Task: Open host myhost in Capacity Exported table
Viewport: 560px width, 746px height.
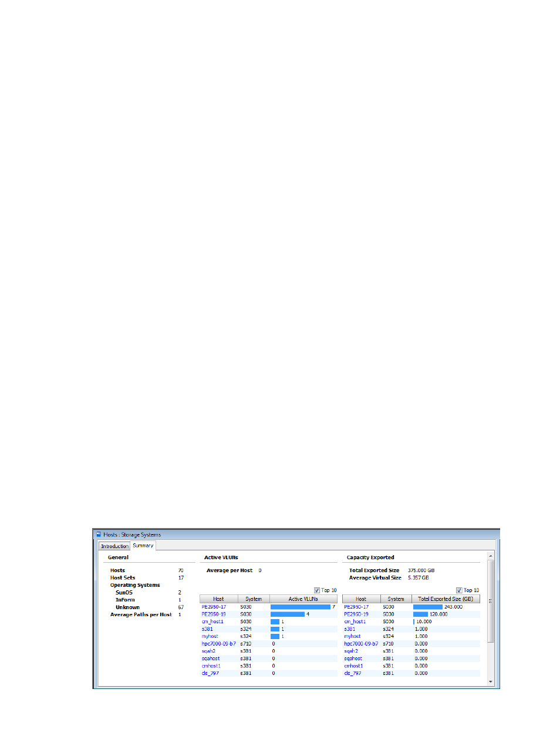Action: (x=353, y=636)
